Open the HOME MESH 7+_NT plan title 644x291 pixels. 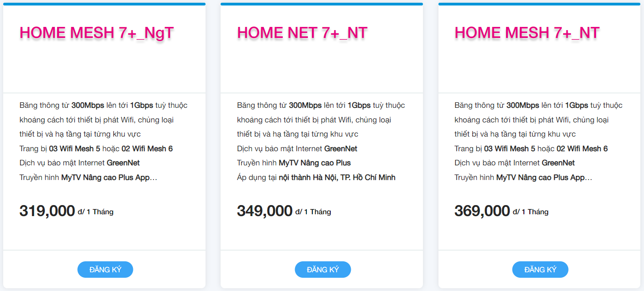point(527,33)
